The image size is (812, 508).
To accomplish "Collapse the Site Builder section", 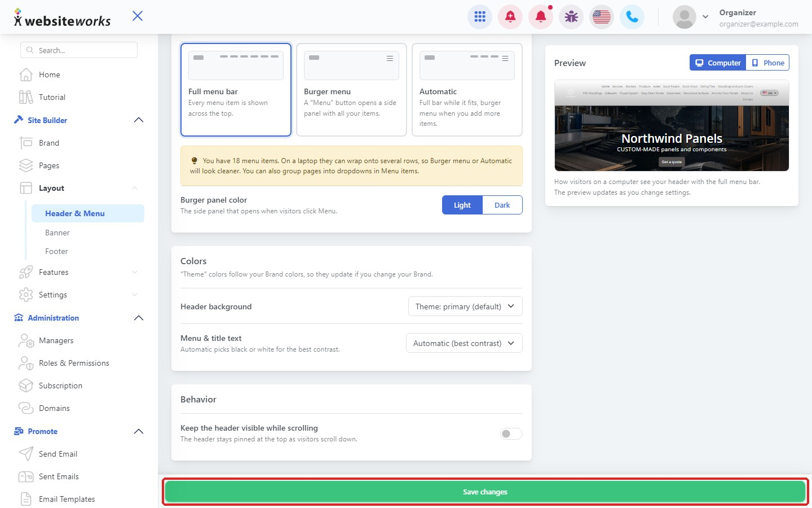I will coord(139,120).
